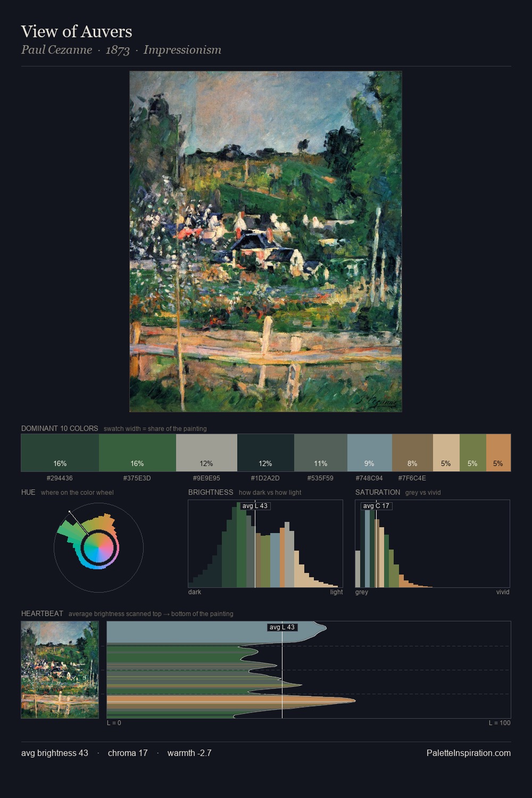Click the 'avg L 43' brightness histogram label
This screenshot has height=798, width=532.
pos(255,506)
